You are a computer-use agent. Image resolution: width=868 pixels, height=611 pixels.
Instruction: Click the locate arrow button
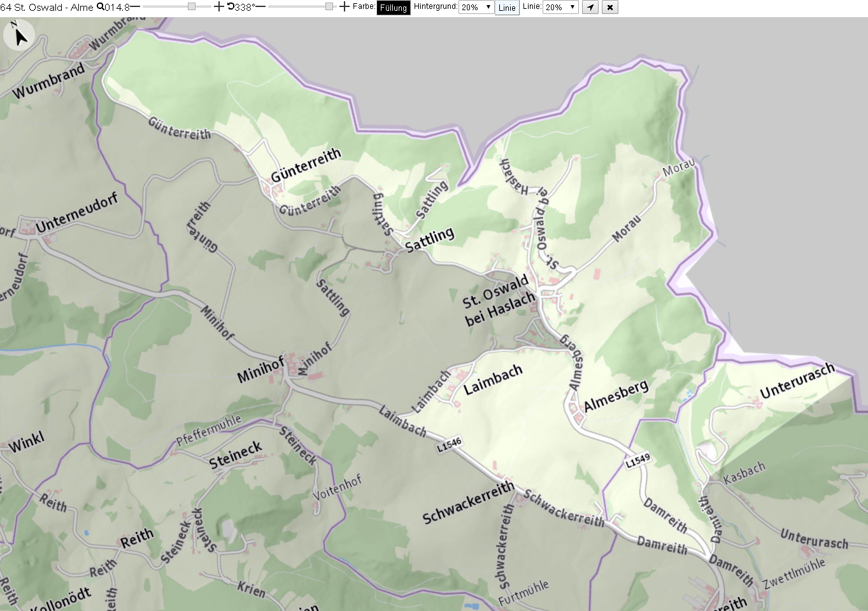pos(590,8)
